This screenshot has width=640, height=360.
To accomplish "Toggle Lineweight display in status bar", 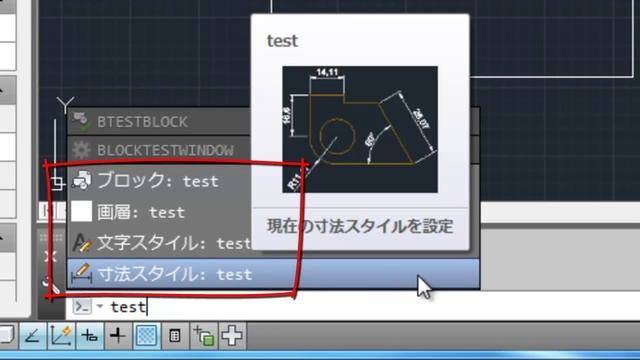I will tap(118, 336).
